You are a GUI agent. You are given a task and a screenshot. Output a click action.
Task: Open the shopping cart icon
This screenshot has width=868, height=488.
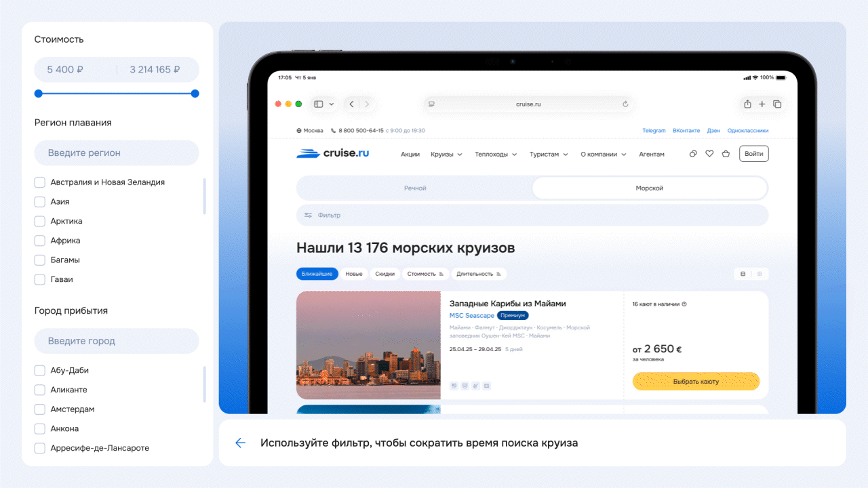[726, 154]
